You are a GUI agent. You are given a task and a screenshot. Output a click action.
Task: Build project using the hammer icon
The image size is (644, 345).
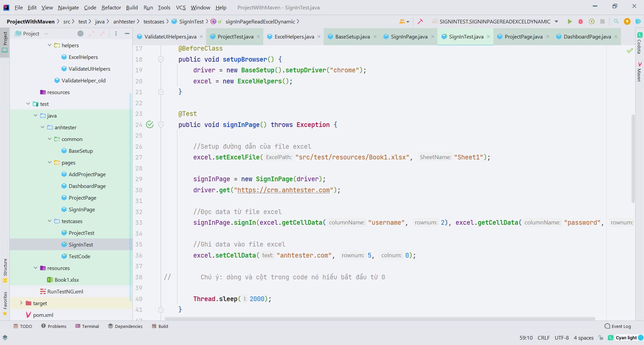[x=420, y=21]
